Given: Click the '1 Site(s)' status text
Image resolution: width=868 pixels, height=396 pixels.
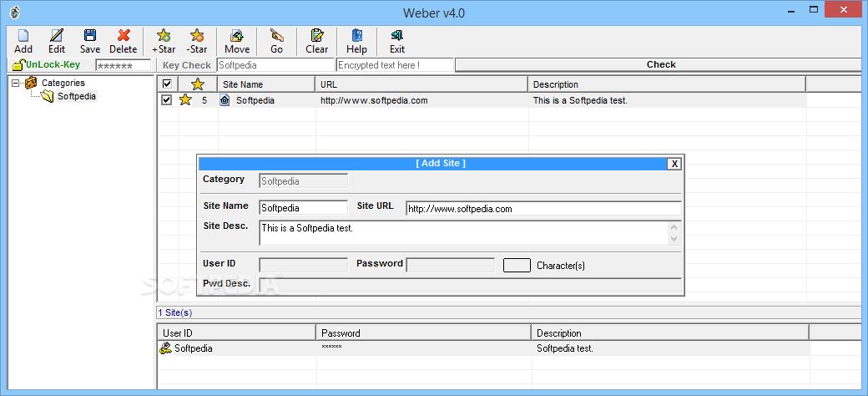Looking at the screenshot, I should click(175, 312).
